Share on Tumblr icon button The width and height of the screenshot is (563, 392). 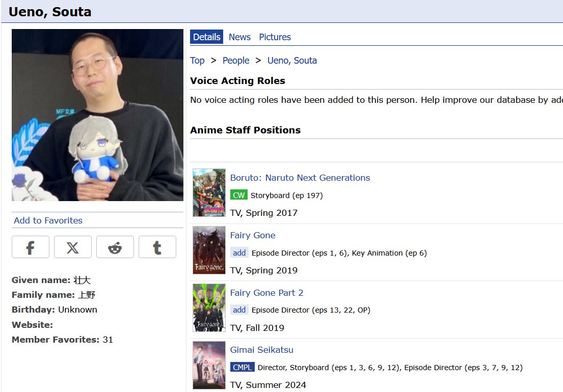click(157, 247)
